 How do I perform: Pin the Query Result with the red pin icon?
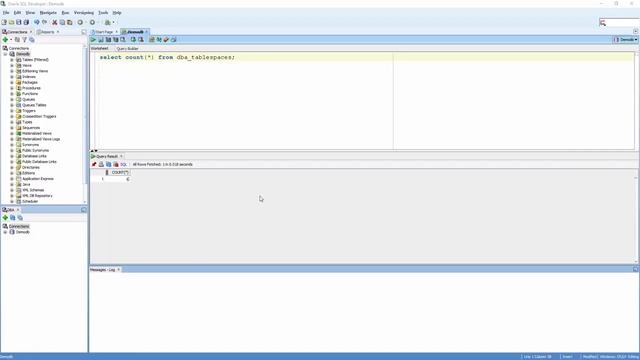pos(94,164)
